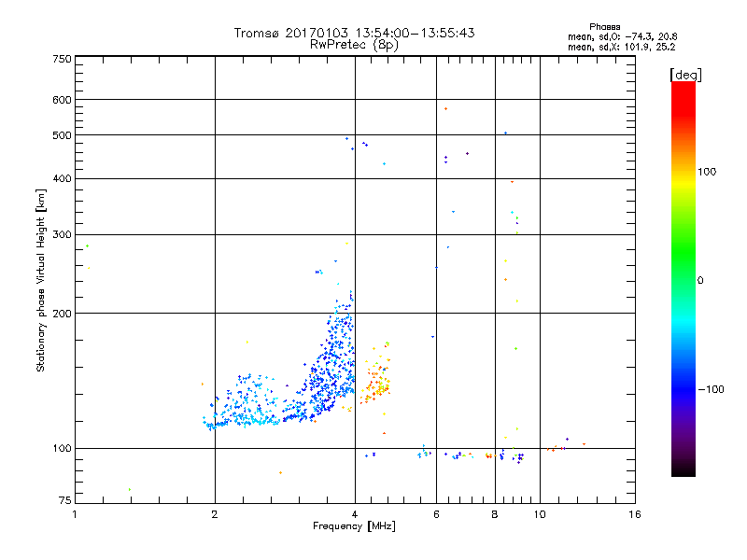
Task: Click the y-axis '200' tick label
Action: [x=63, y=314]
